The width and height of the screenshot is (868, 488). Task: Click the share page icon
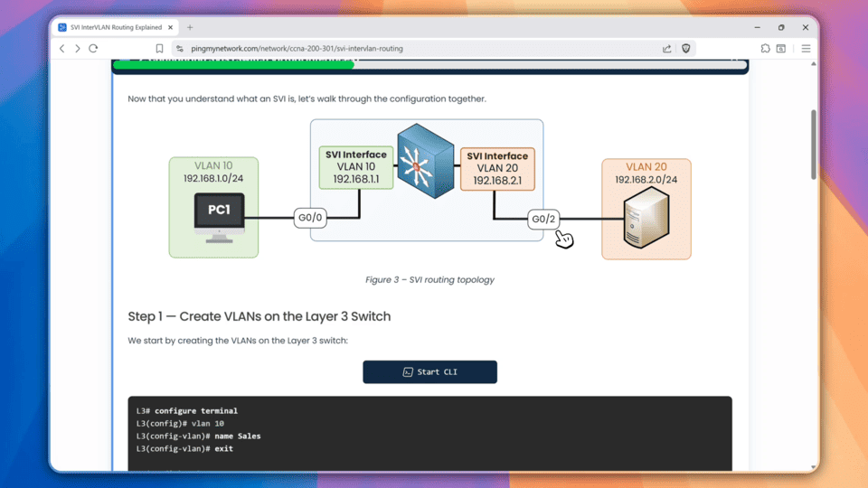click(x=667, y=49)
